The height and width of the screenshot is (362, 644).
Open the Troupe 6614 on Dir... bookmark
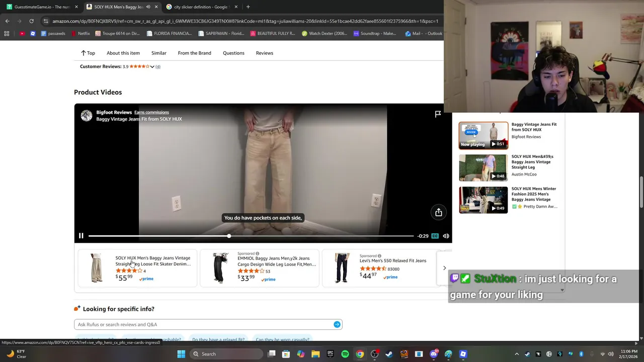117,34
